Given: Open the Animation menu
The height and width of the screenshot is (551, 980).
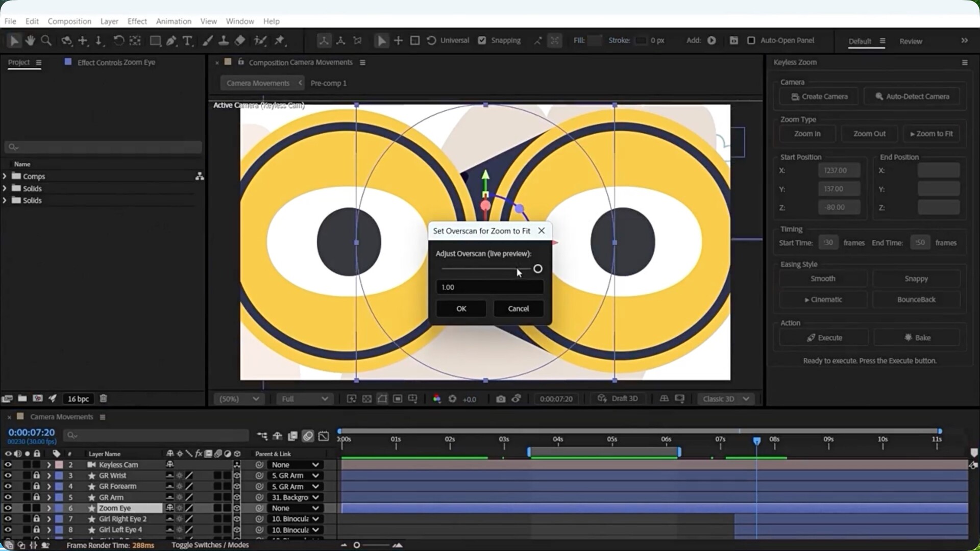Looking at the screenshot, I should pos(174,21).
